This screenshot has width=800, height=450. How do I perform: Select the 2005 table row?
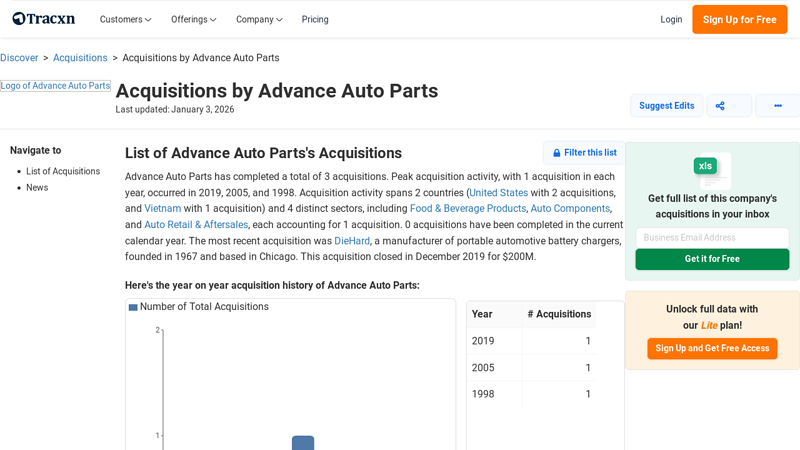[531, 367]
